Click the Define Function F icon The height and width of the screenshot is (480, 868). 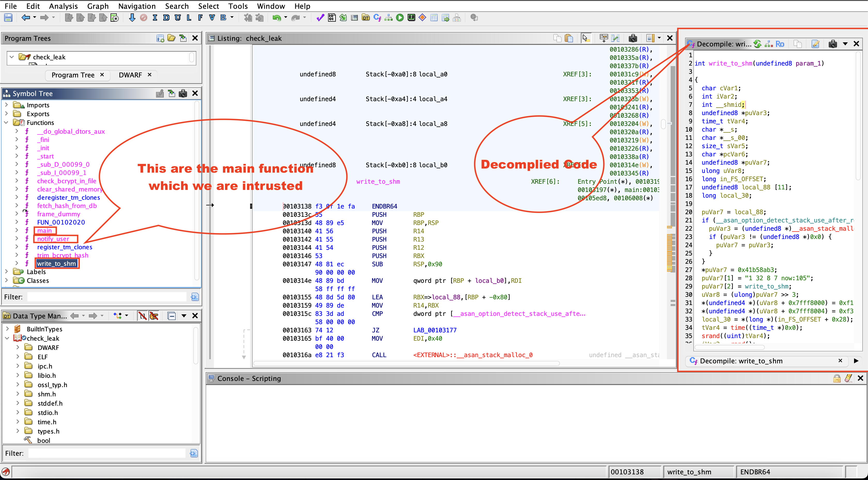coord(200,18)
